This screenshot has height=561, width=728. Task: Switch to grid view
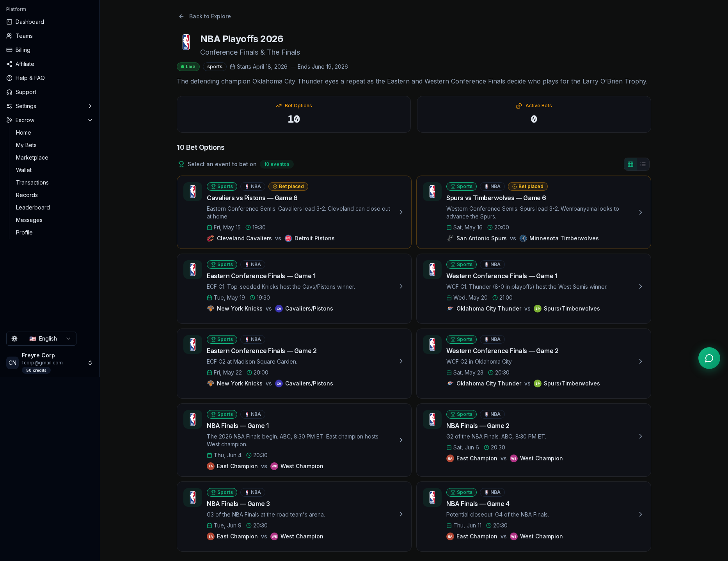tap(630, 164)
